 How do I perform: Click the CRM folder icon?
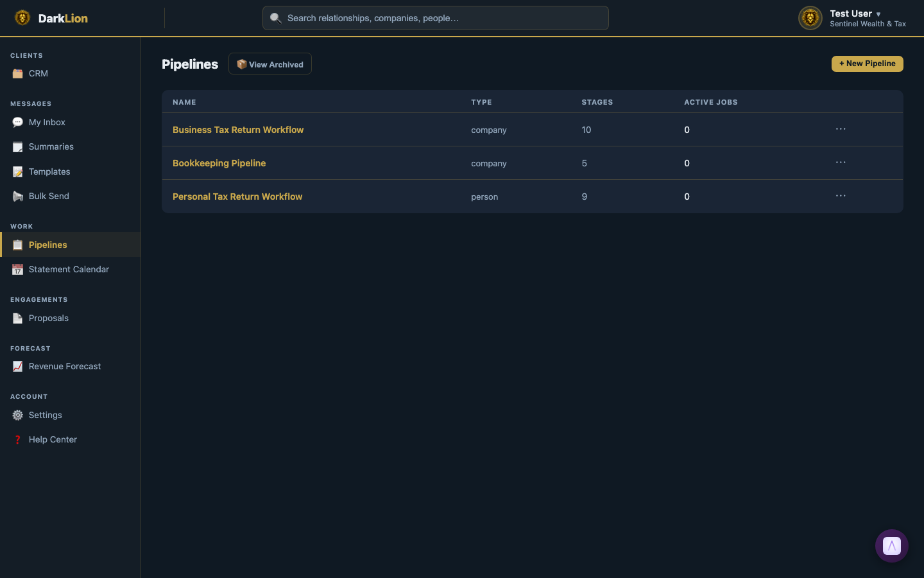pyautogui.click(x=17, y=74)
